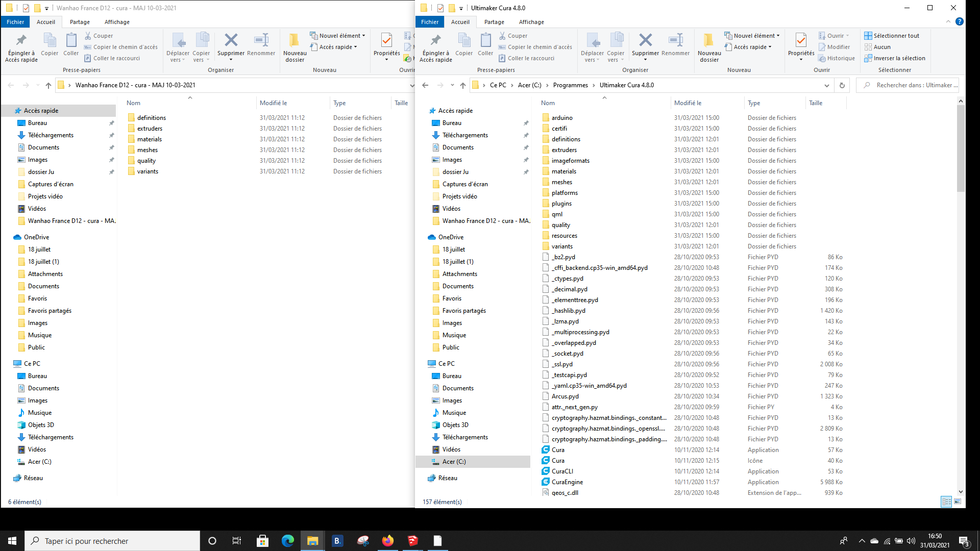This screenshot has height=551, width=980.
Task: Click Coller icon in Wanhao France ribbon
Action: [71, 40]
